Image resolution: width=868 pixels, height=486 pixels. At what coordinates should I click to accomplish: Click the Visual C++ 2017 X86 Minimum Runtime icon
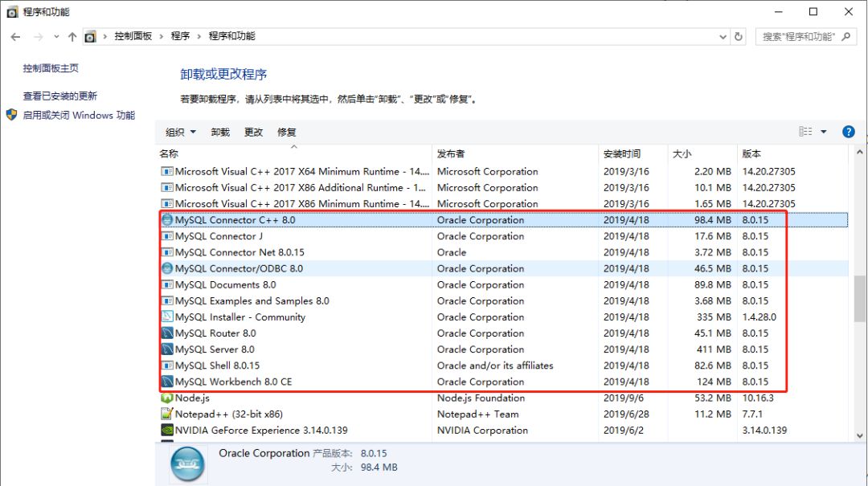pos(166,203)
